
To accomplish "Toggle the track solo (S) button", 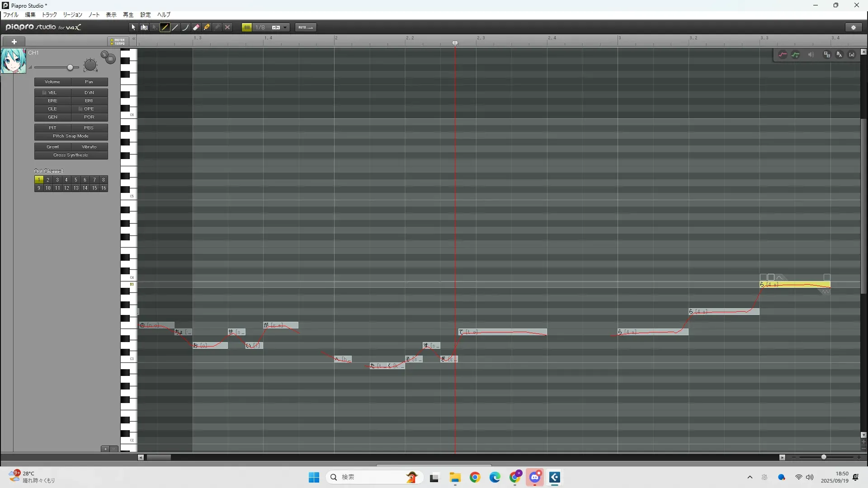I will tap(104, 55).
